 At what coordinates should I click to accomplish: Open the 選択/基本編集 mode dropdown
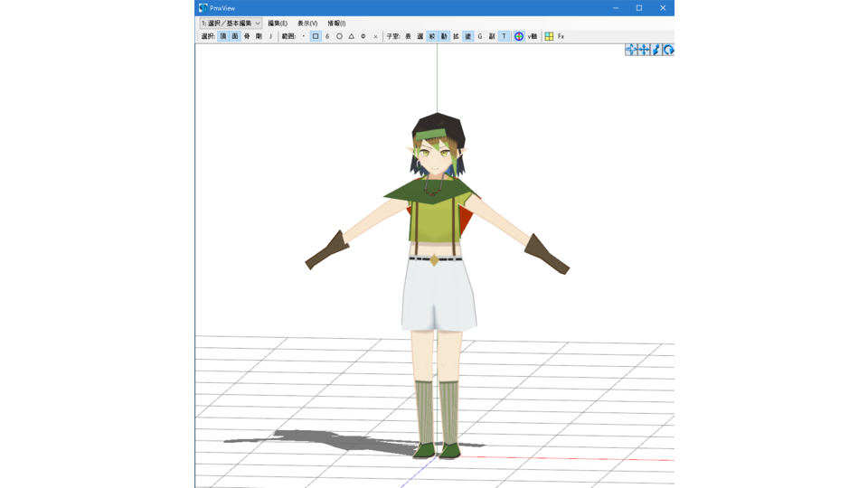pos(231,23)
